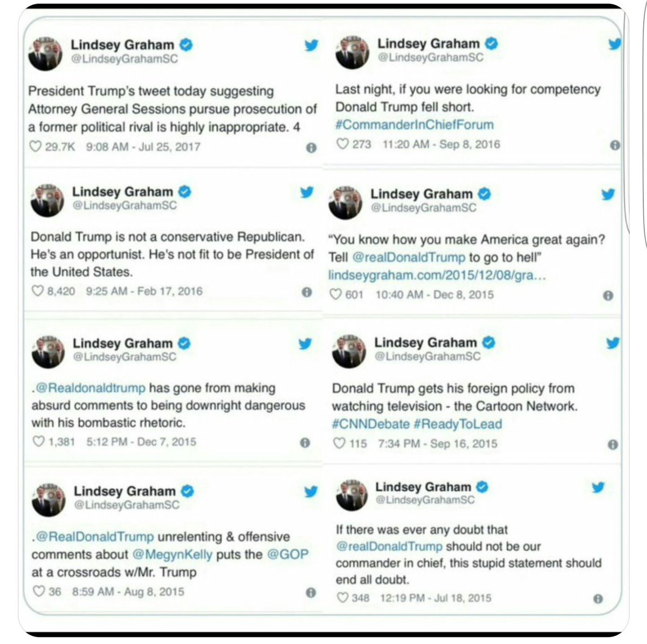Like the tweet dated Feb 17, 2016

click(38, 291)
